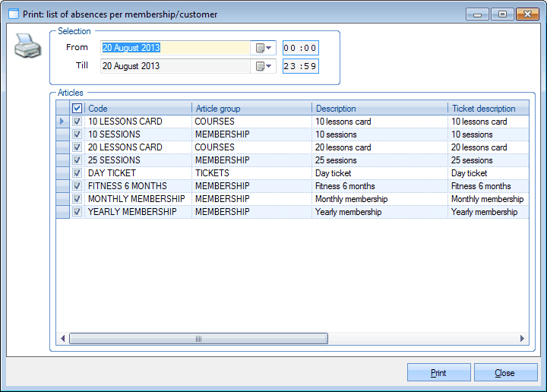
Task: Click the scroll left arrow
Action: 63,339
